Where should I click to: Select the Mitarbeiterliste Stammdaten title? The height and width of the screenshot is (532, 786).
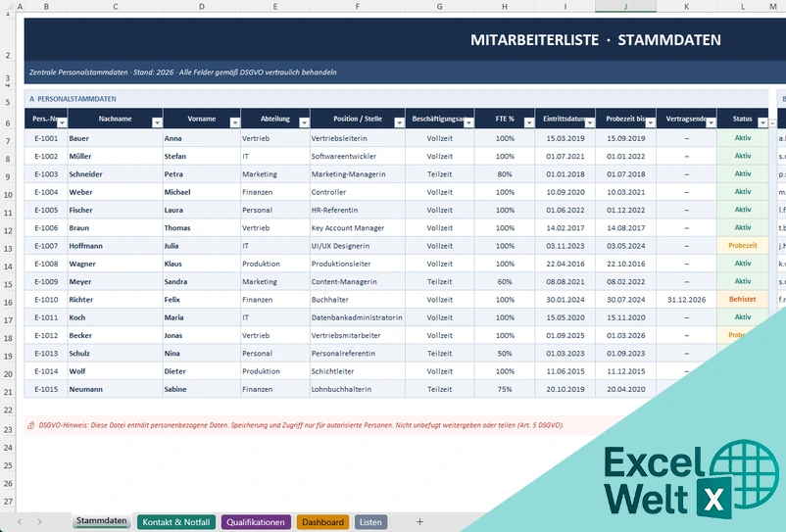click(x=596, y=40)
